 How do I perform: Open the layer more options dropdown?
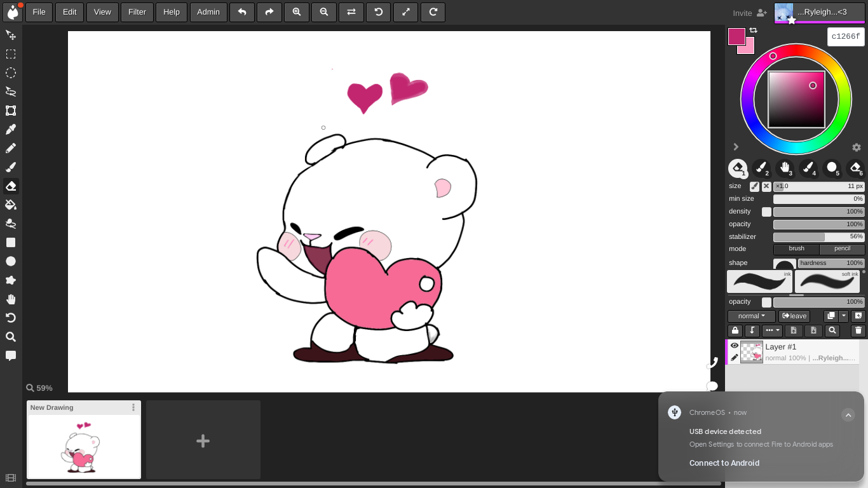coord(772,330)
